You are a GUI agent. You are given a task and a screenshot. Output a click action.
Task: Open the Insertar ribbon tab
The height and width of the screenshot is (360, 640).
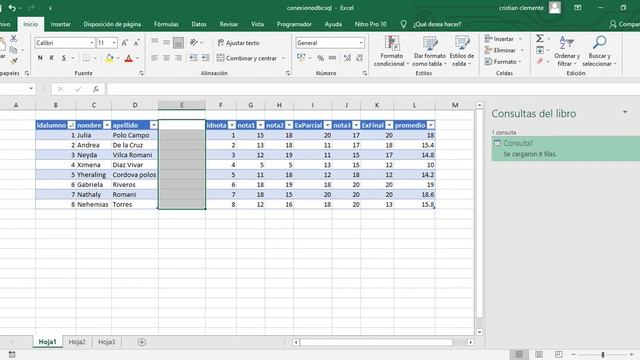coord(60,24)
